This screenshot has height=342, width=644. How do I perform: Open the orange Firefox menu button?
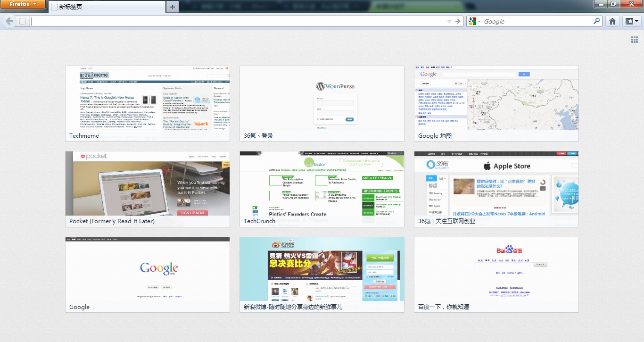pyautogui.click(x=23, y=4)
